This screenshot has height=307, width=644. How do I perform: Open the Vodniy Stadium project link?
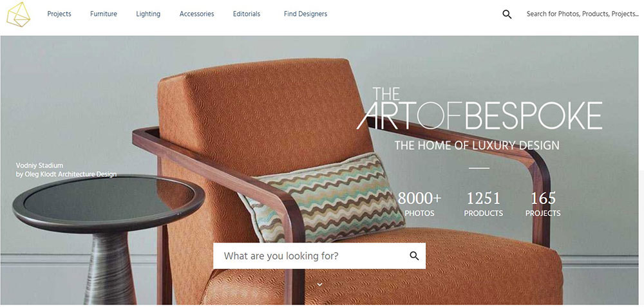coord(39,165)
